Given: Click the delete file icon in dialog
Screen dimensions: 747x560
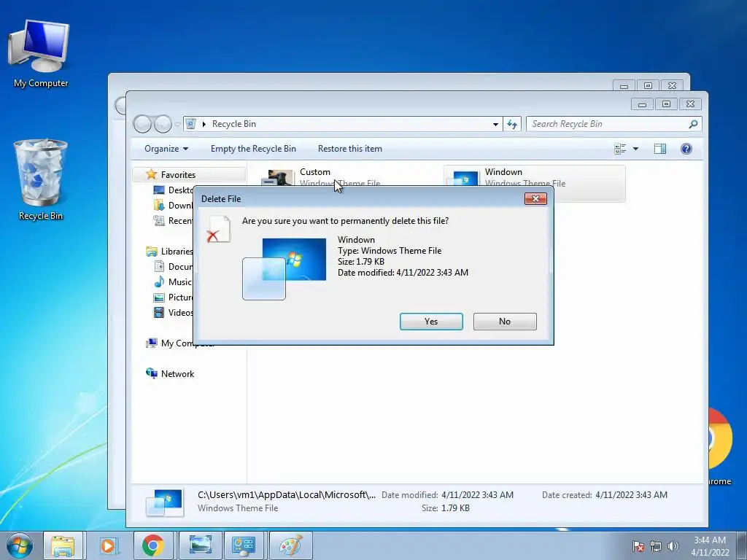Looking at the screenshot, I should (218, 229).
